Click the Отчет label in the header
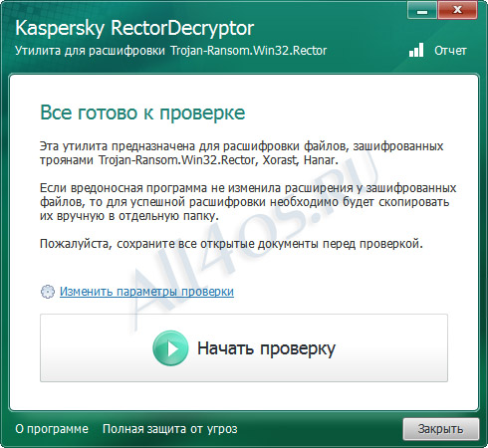 point(450,51)
